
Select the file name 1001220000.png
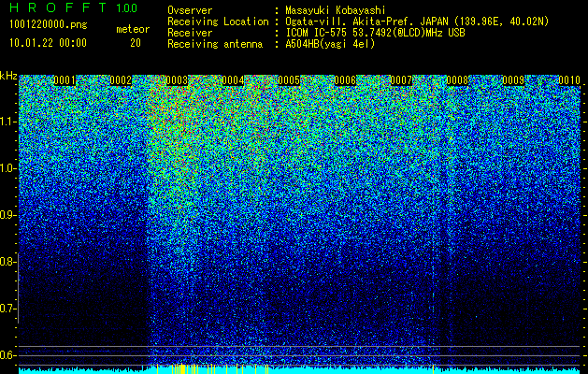[49, 25]
